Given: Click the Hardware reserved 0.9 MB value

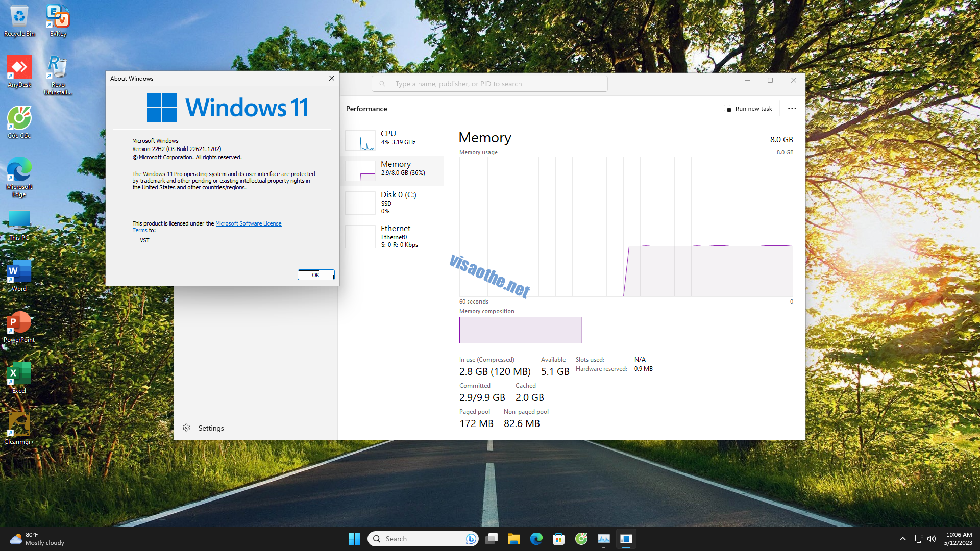Looking at the screenshot, I should pos(644,369).
